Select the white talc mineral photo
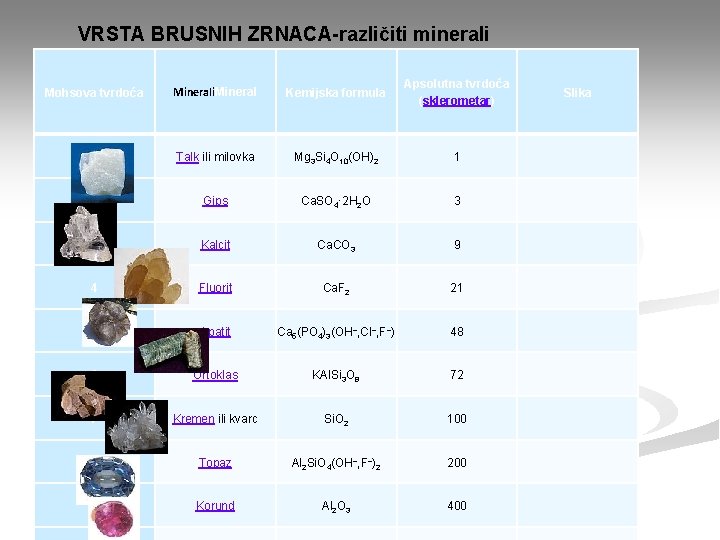The image size is (720, 540). click(102, 173)
